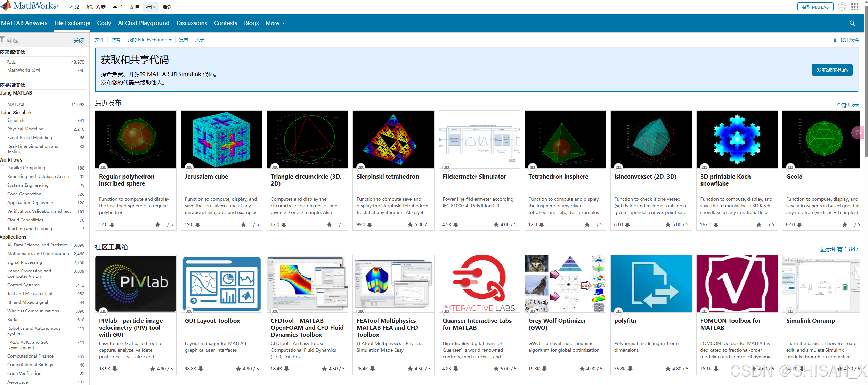This screenshot has height=385, width=868.
Task: Go to the Discussions tab
Action: pyautogui.click(x=192, y=23)
